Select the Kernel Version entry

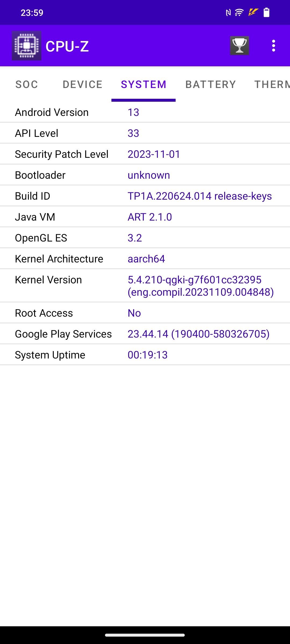[x=145, y=286]
